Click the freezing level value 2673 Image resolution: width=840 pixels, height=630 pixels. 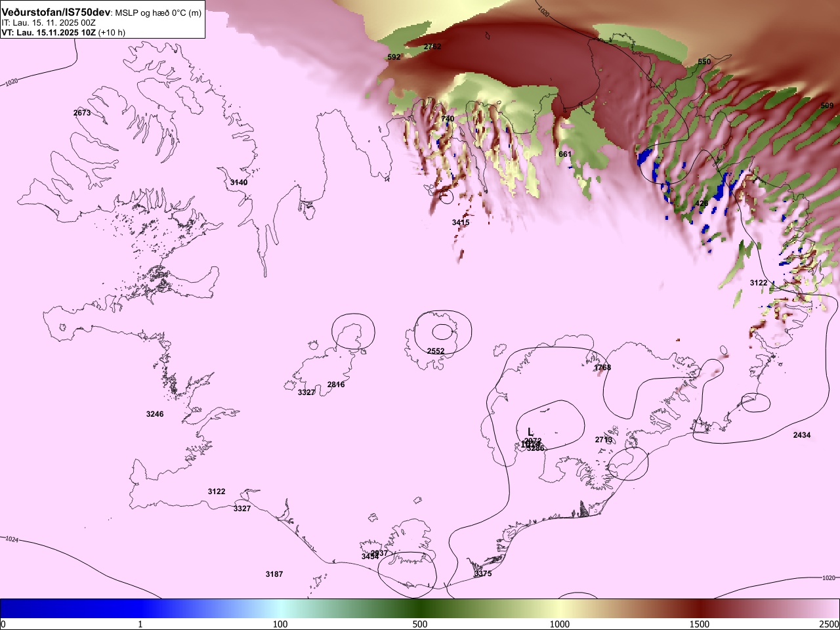click(82, 113)
